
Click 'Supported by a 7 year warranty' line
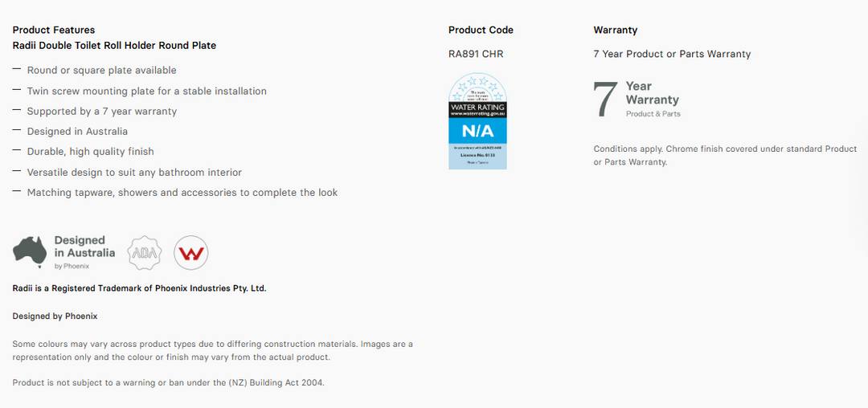[x=102, y=111]
